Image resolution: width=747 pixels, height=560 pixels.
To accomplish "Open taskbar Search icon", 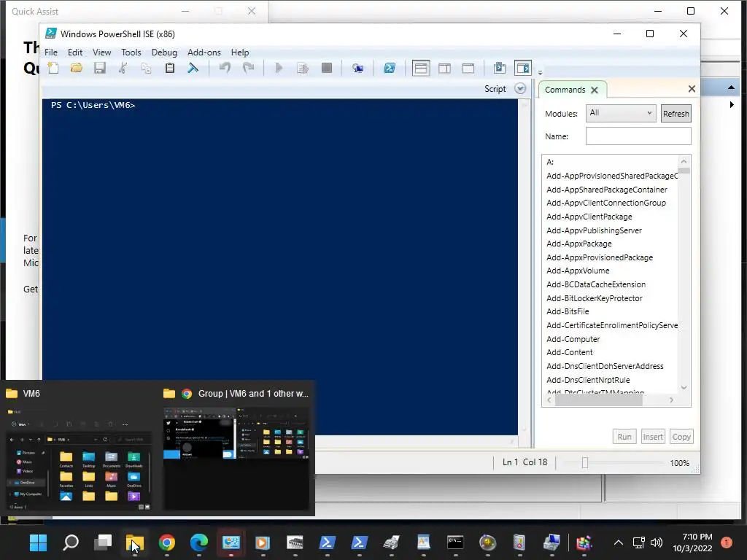I will (x=71, y=542).
